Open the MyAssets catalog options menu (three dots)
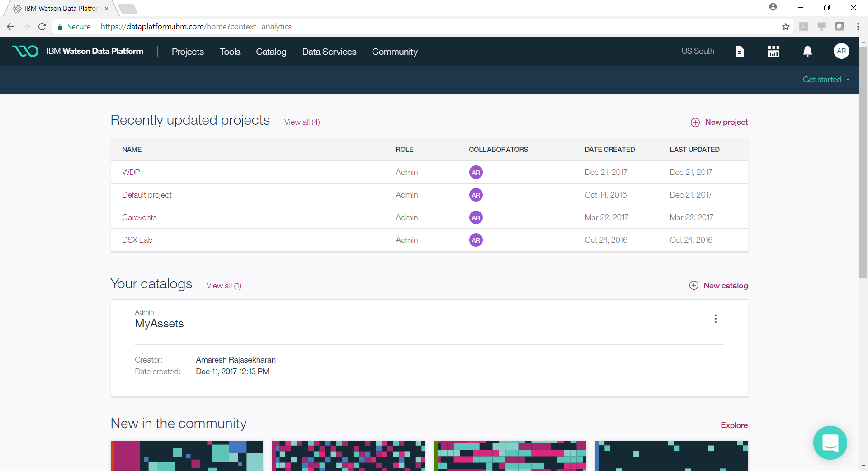 tap(715, 319)
